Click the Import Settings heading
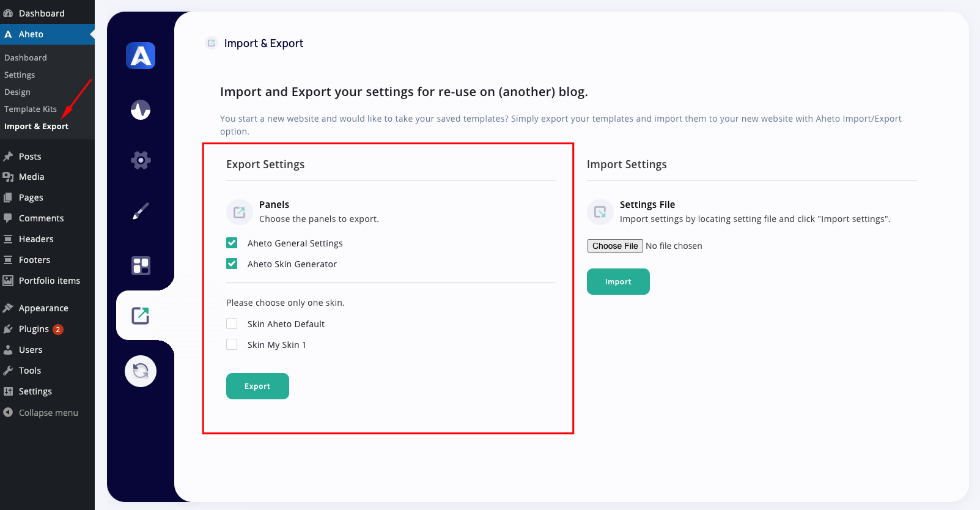 coord(627,164)
